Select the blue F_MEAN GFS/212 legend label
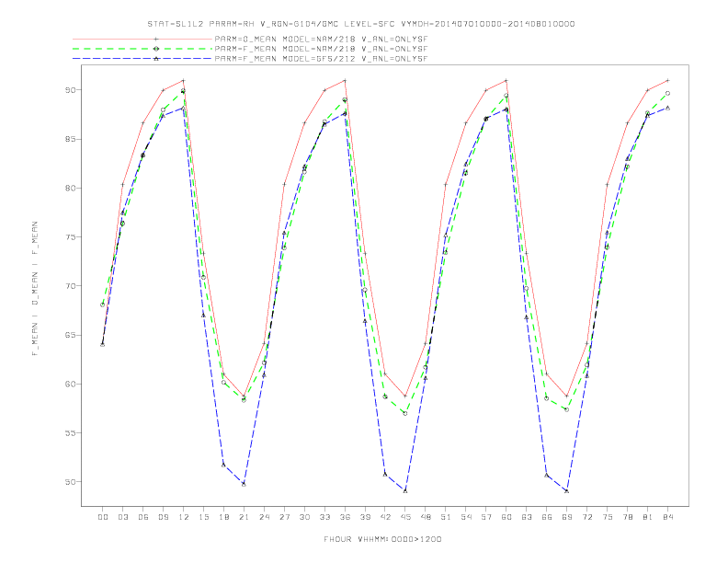Screen dimensions: 728x563 (x=321, y=59)
